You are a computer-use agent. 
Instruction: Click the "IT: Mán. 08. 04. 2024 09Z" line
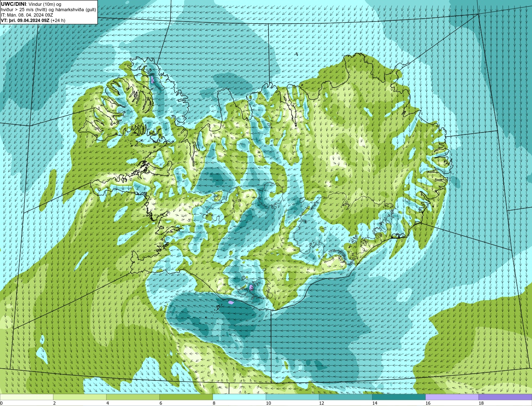coord(27,15)
